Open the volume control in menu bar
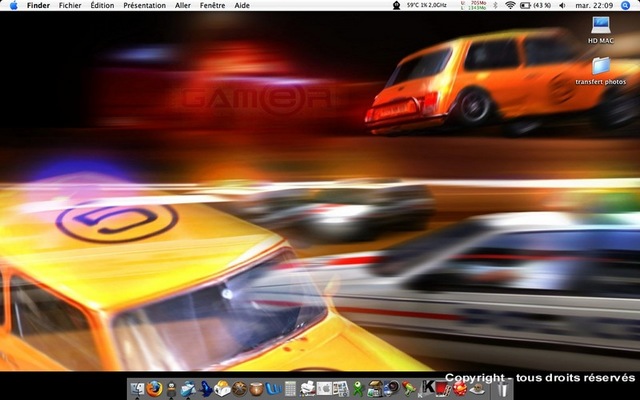The width and height of the screenshot is (640, 400). click(x=562, y=5)
